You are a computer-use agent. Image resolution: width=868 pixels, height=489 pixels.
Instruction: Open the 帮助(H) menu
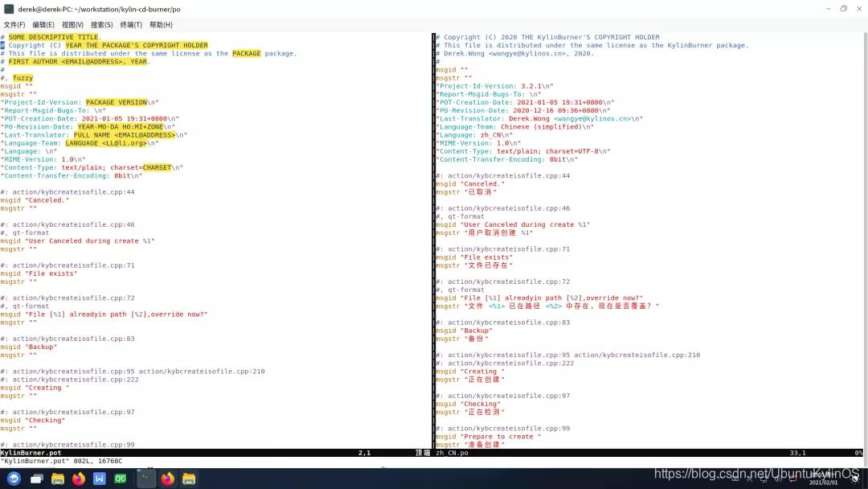point(161,25)
